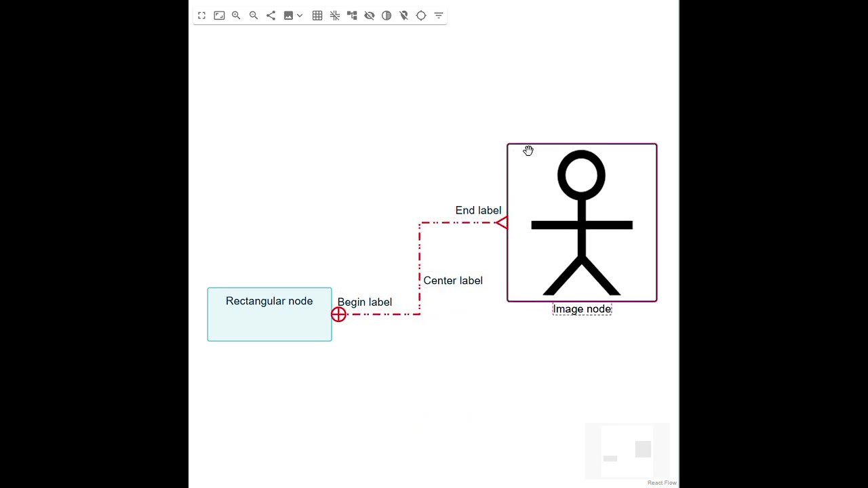Click the red circled-plus edge source marker

(x=338, y=314)
